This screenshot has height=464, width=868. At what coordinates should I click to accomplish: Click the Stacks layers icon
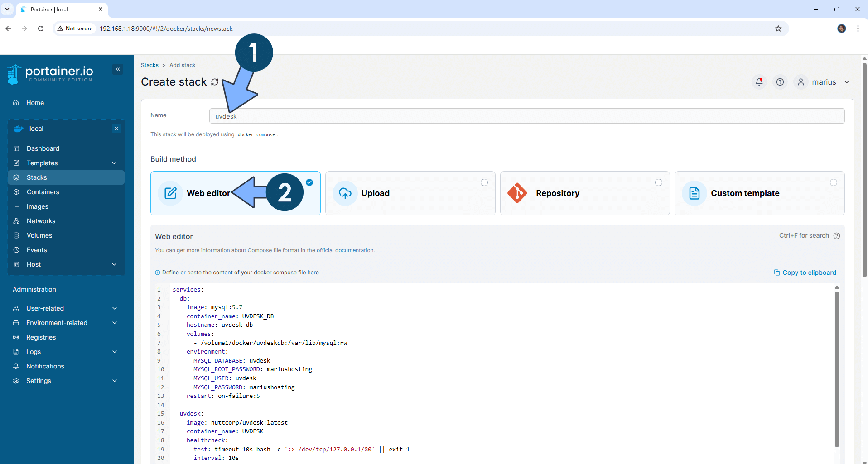[16, 177]
